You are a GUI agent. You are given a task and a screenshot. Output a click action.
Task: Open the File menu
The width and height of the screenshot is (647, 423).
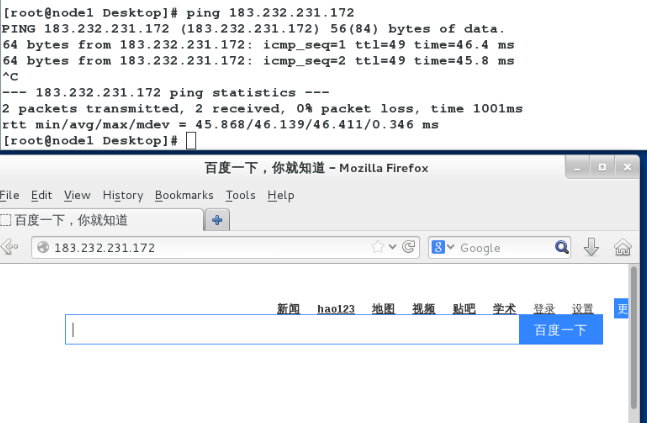9,195
